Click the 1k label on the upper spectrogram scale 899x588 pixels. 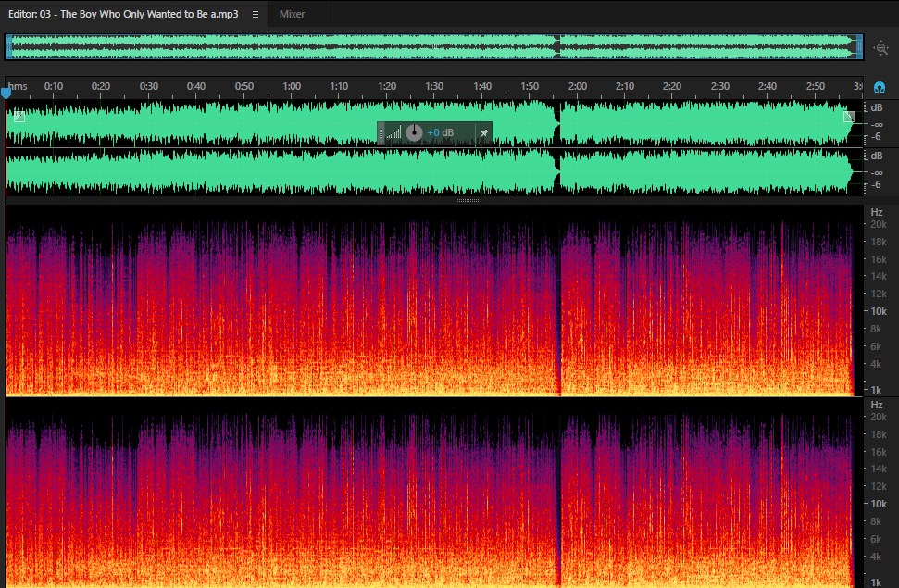[x=876, y=390]
